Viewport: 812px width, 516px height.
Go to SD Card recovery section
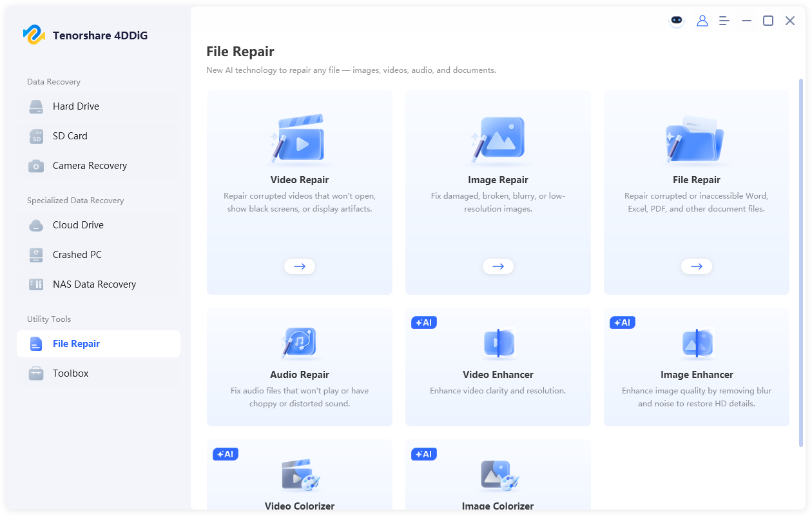pos(99,136)
